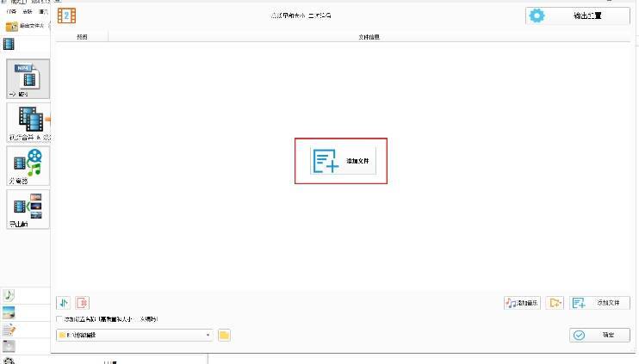Click the 预览 column header
This screenshot has width=639, height=364.
82,37
